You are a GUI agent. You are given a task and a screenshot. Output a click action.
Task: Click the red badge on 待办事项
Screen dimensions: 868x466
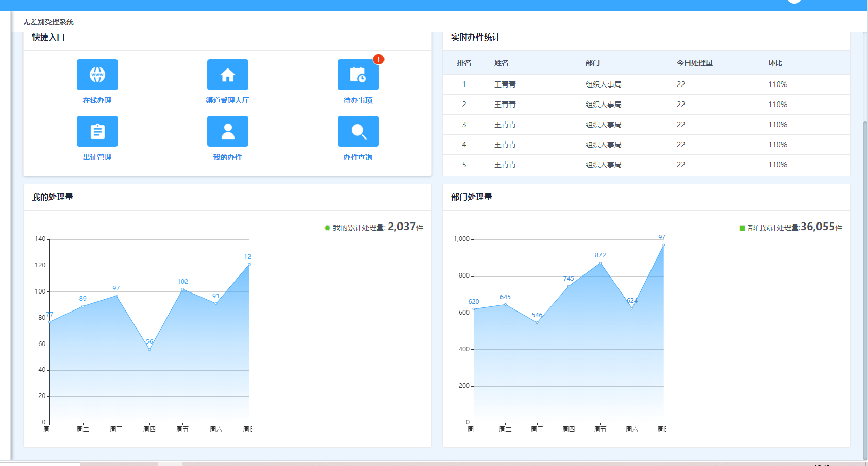coord(378,59)
